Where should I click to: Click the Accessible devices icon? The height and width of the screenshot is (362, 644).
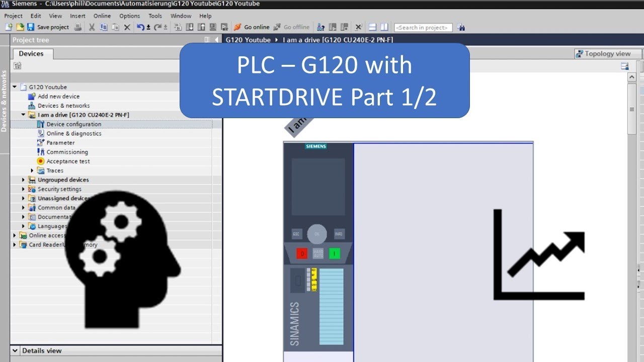[320, 27]
